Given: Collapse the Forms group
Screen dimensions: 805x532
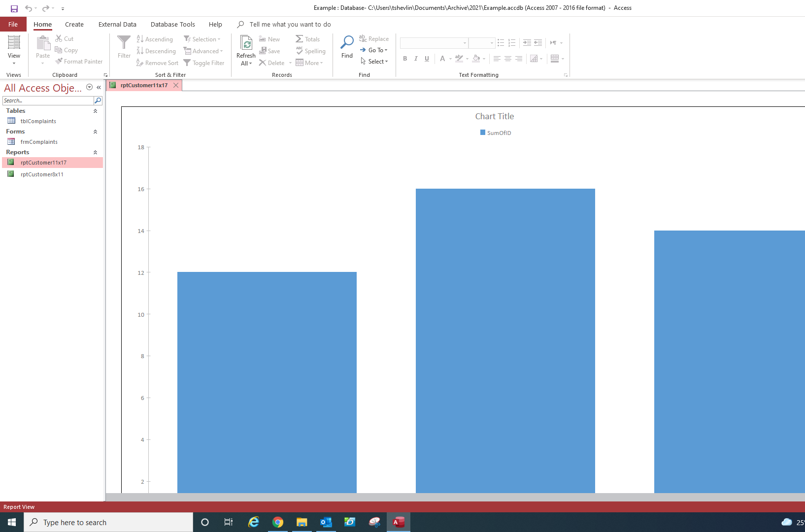Looking at the screenshot, I should [95, 132].
